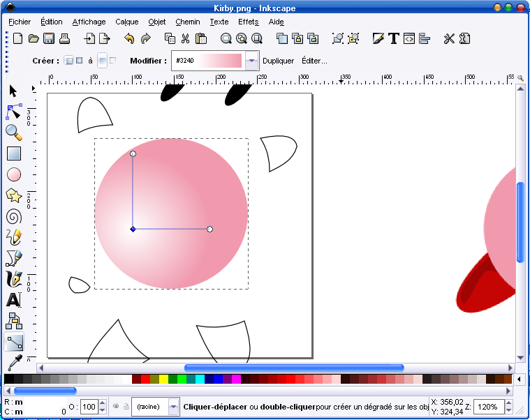Screen dimensions: 530x420
Task: Select the Selector arrow tool
Action: click(13, 91)
